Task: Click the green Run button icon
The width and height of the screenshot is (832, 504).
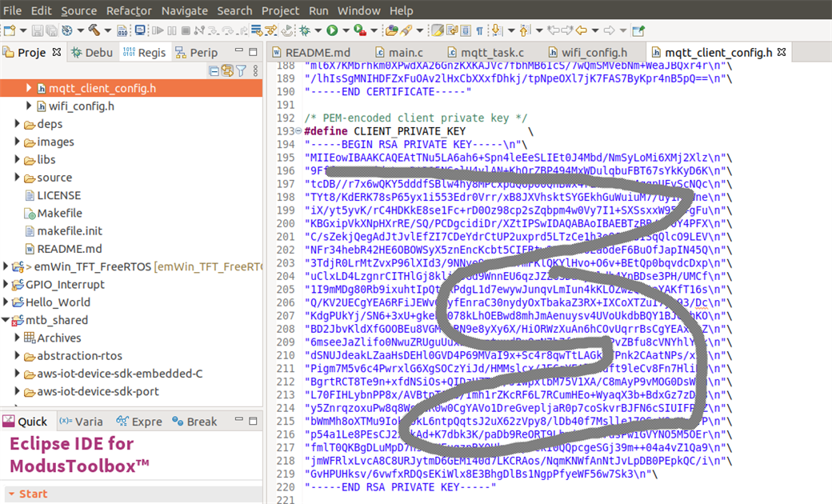Action: point(331,30)
